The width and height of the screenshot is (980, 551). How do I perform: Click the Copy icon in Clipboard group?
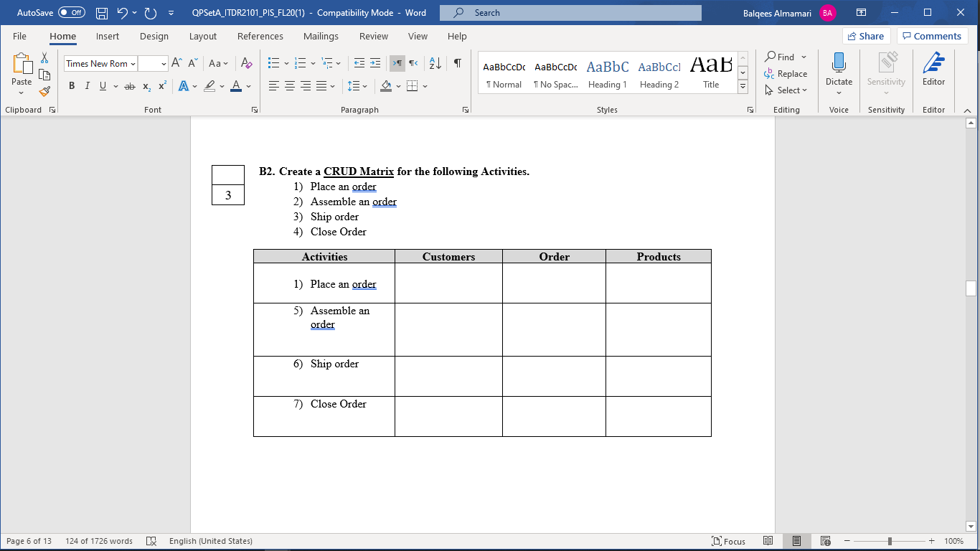click(44, 75)
